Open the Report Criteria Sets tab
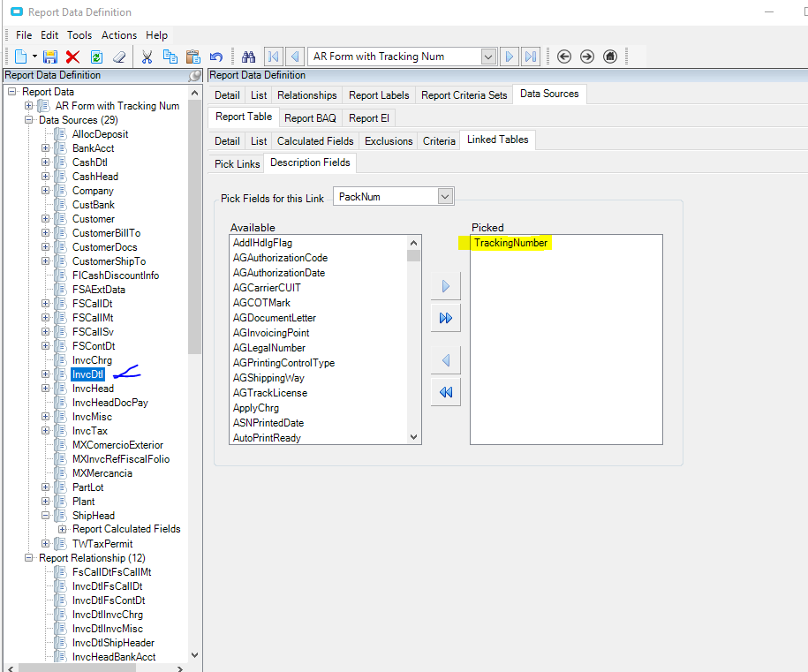The image size is (808, 672). pos(464,95)
